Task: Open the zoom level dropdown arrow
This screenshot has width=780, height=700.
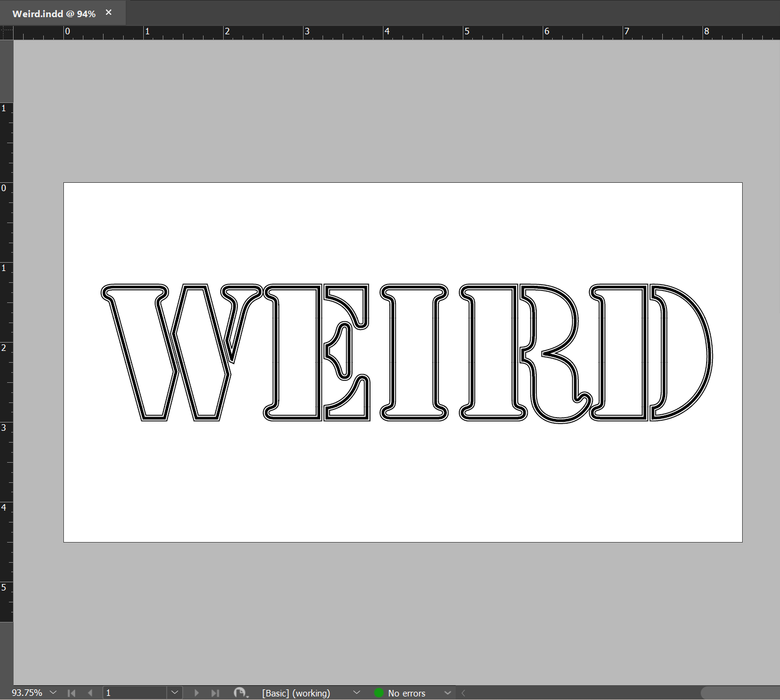Action: [x=53, y=693]
